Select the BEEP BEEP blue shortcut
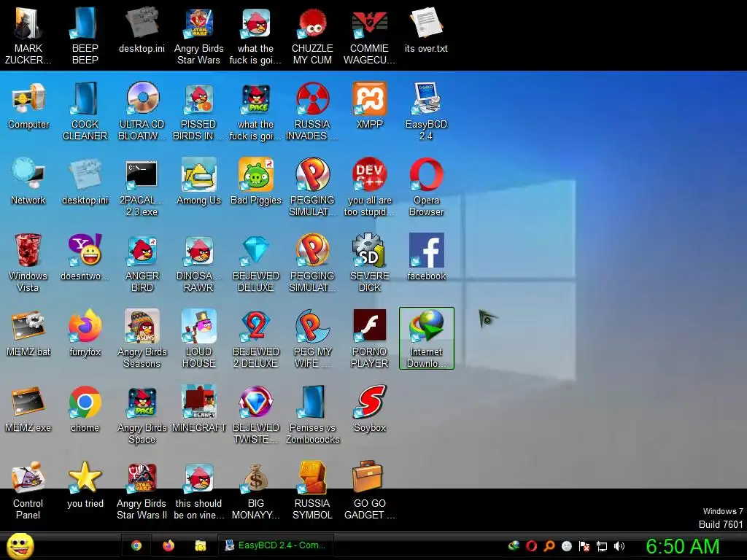747x560 pixels. [85, 35]
